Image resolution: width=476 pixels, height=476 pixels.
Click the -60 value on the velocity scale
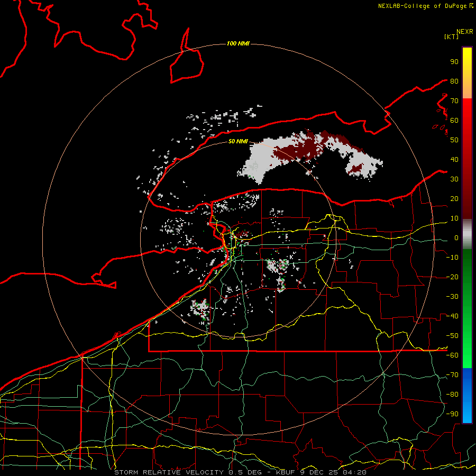tap(452, 355)
